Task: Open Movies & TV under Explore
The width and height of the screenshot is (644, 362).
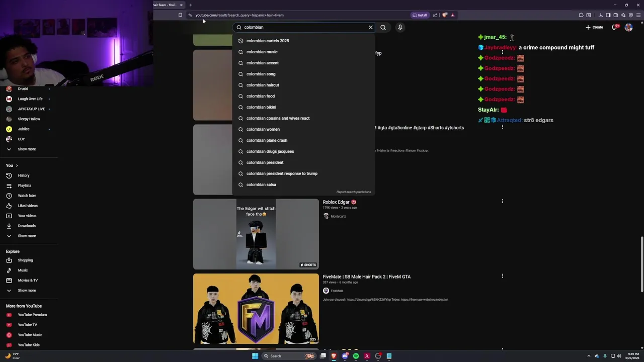Action: 29,281
